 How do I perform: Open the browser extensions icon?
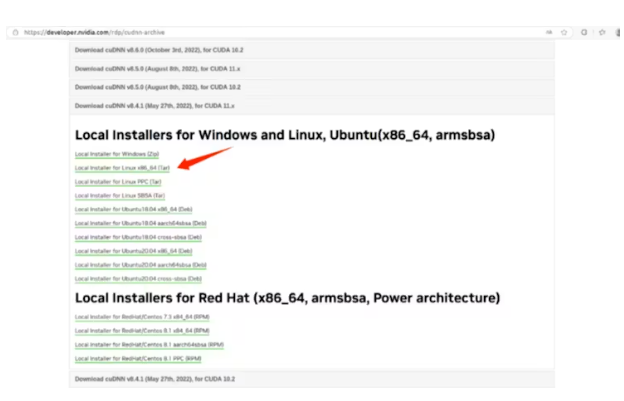pyautogui.click(x=585, y=32)
